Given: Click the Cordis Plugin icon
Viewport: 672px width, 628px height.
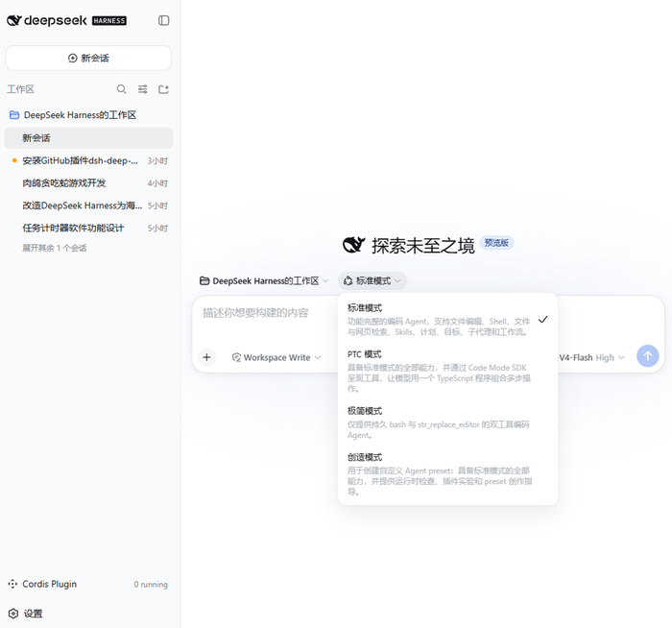Looking at the screenshot, I should pyautogui.click(x=12, y=584).
